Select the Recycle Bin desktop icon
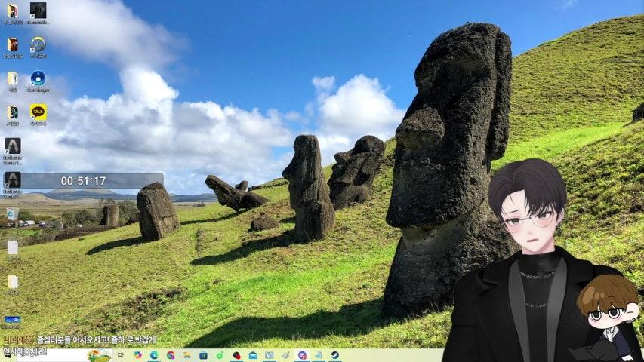This screenshot has width=644, height=362. click(x=13, y=214)
